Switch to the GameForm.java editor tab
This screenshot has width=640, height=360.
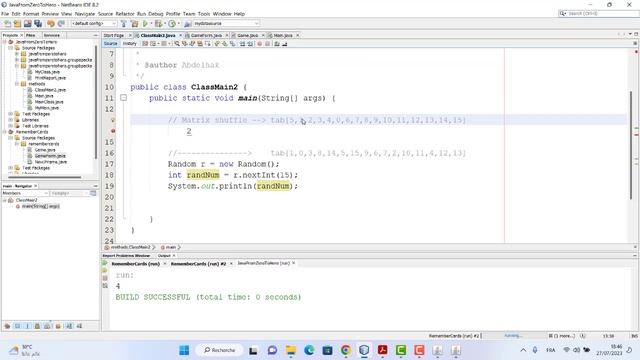207,36
